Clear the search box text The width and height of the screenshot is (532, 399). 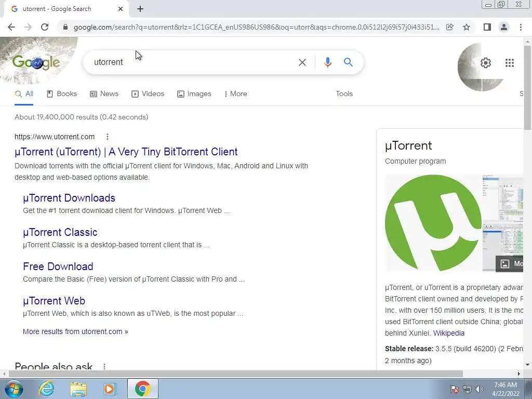pos(302,62)
